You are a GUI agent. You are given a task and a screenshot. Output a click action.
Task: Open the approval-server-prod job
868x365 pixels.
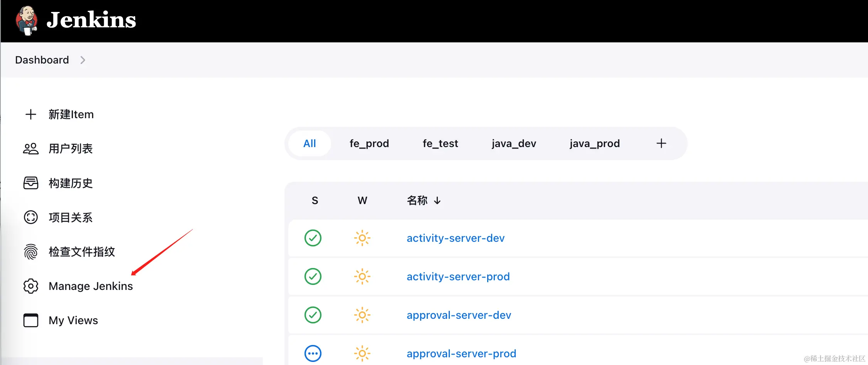(x=461, y=354)
